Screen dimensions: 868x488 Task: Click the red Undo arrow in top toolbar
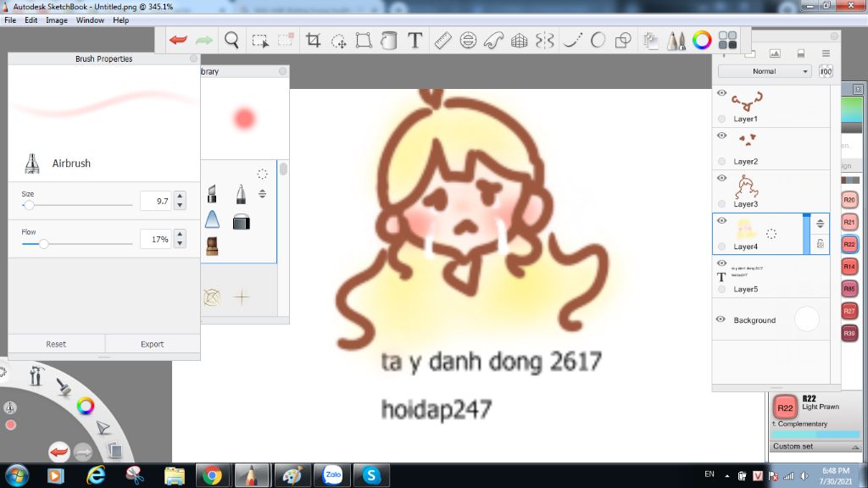tap(178, 41)
